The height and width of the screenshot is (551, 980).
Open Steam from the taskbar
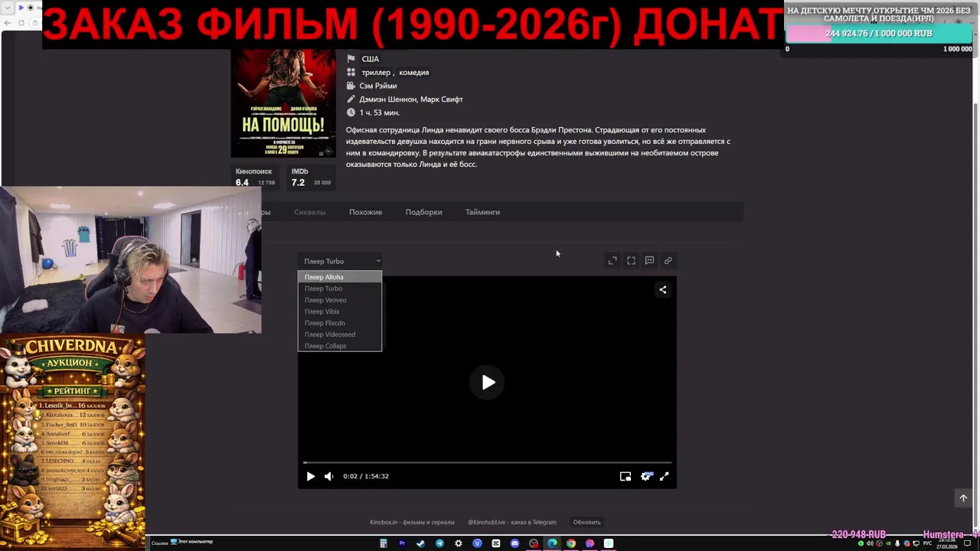click(420, 543)
